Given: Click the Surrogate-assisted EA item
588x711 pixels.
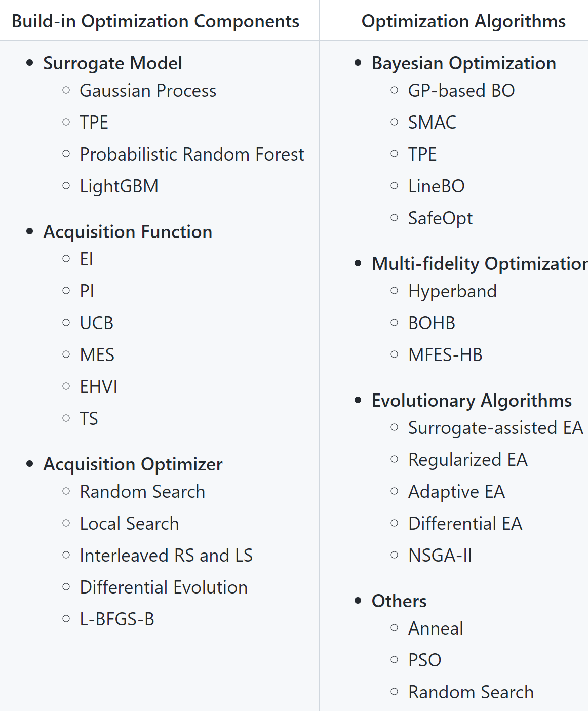Looking at the screenshot, I should tap(495, 428).
